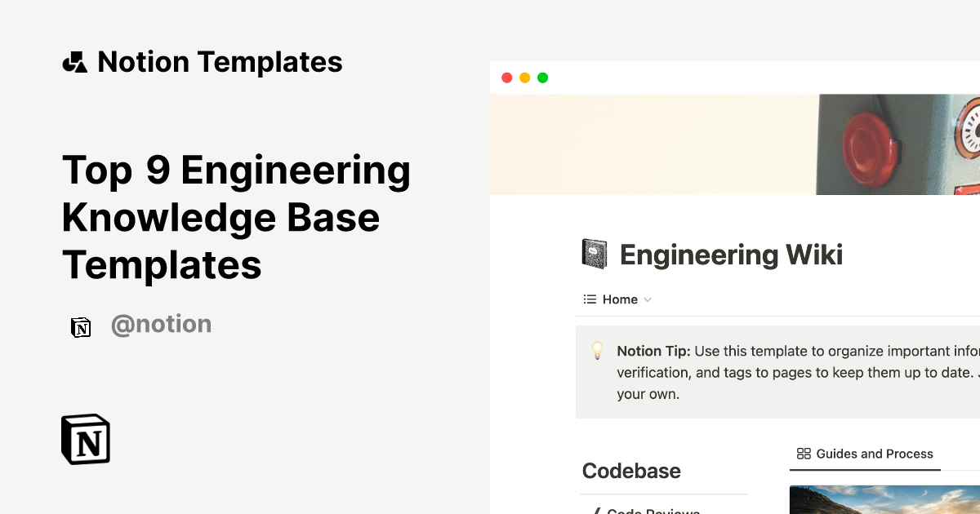
Task: Click the green traffic light button
Action: point(541,78)
